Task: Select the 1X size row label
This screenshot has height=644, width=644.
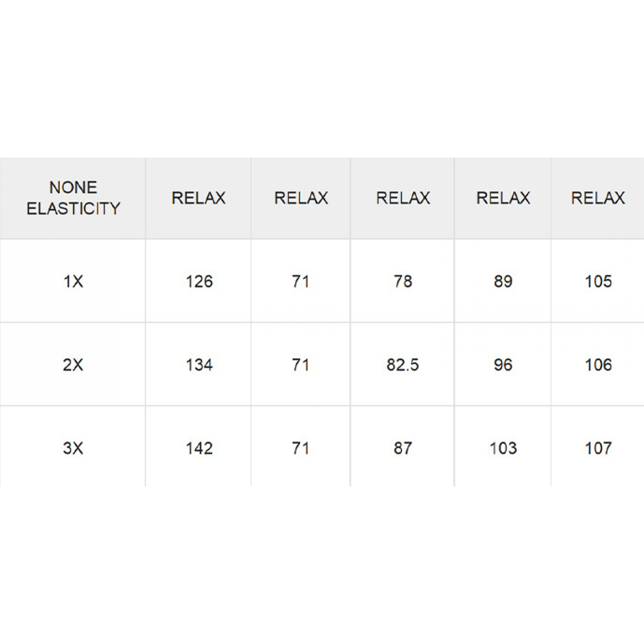Action: pos(73,282)
